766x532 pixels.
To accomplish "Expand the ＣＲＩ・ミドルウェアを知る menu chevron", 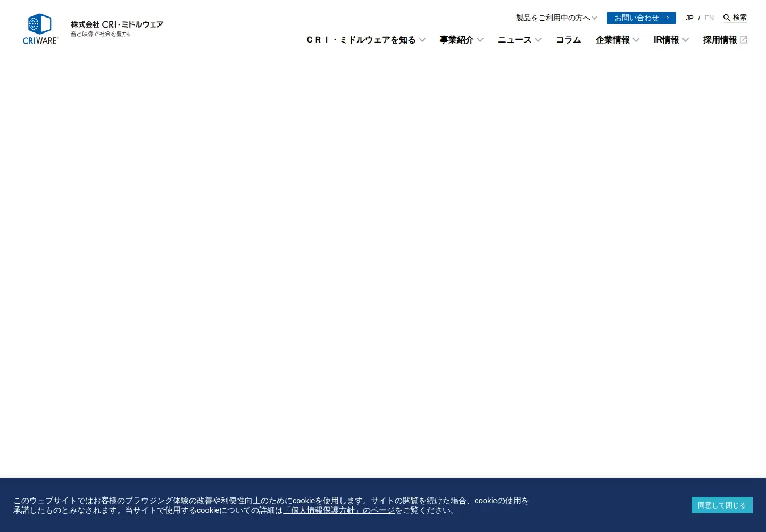I will click(x=422, y=40).
